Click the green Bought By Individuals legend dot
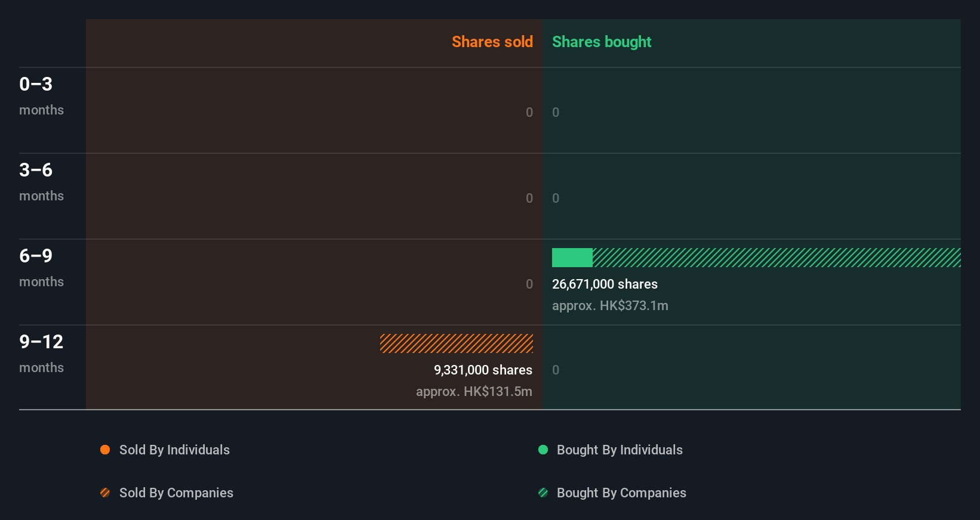Image resolution: width=980 pixels, height=520 pixels. 543,450
